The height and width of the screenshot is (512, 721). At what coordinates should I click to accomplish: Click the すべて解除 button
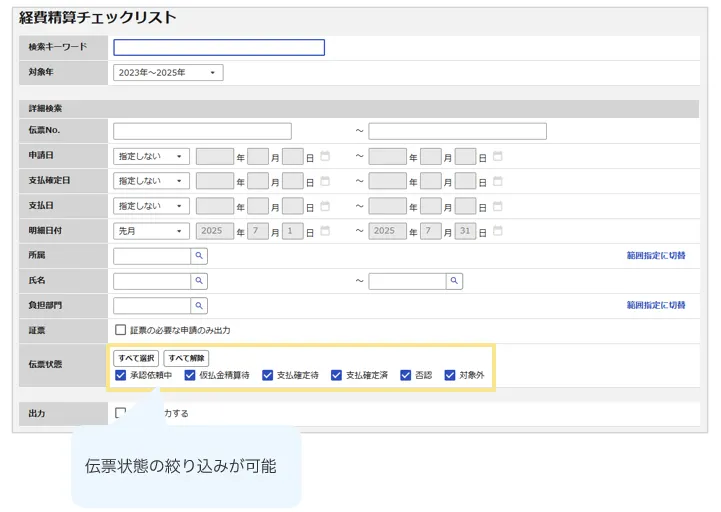click(186, 358)
